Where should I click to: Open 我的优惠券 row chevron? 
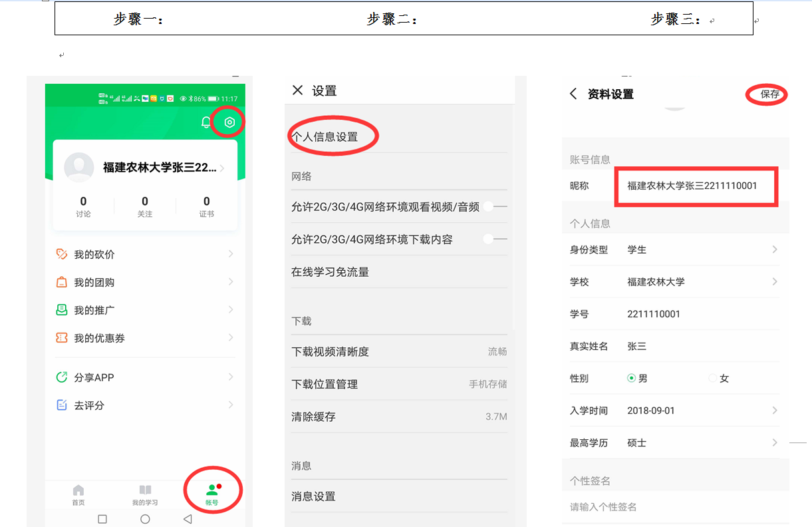click(x=231, y=338)
